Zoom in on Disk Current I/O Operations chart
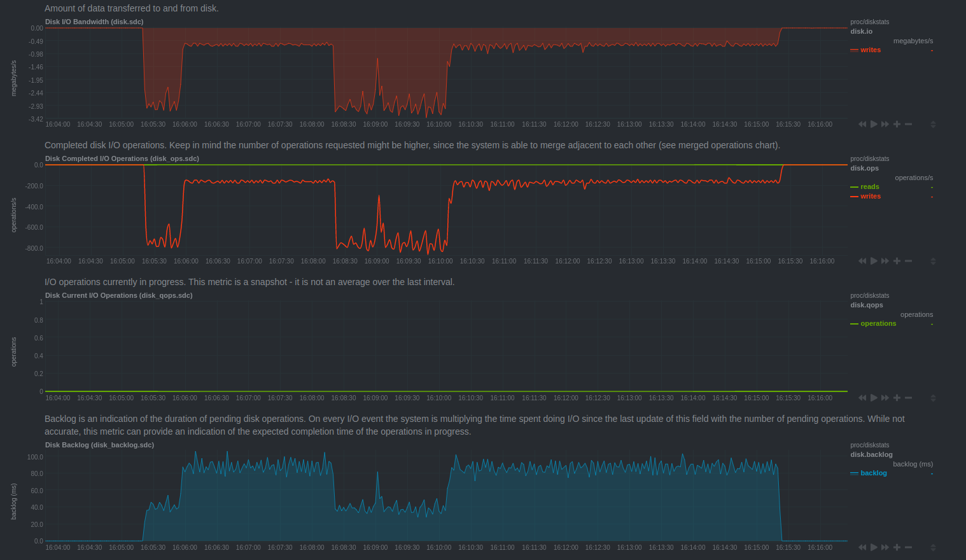The height and width of the screenshot is (560, 966). pyautogui.click(x=897, y=398)
